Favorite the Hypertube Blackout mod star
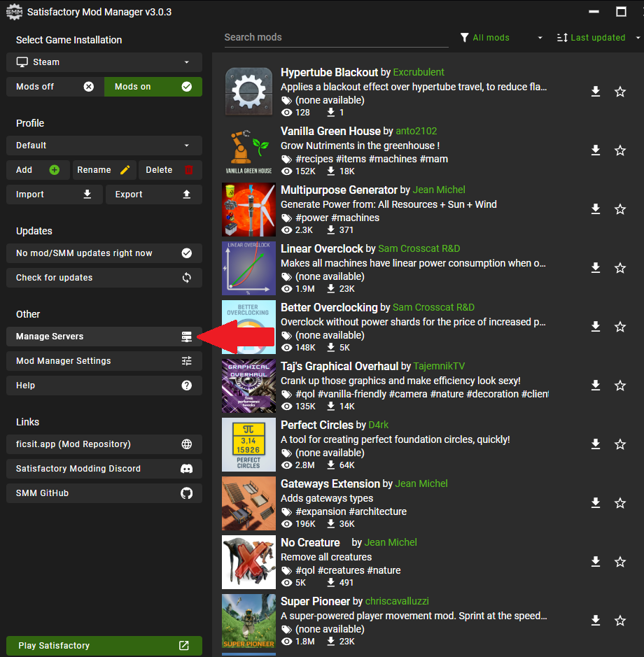This screenshot has height=657, width=644. (x=620, y=92)
